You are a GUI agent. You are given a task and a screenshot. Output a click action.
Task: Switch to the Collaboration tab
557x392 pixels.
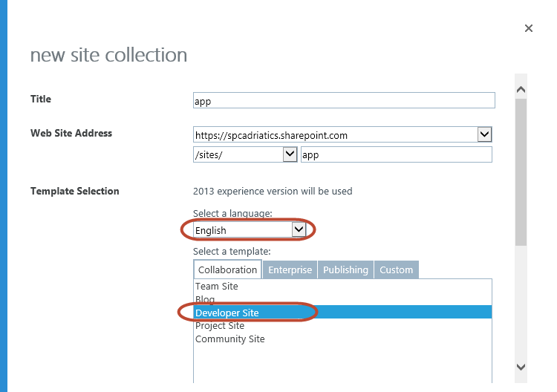pos(227,269)
